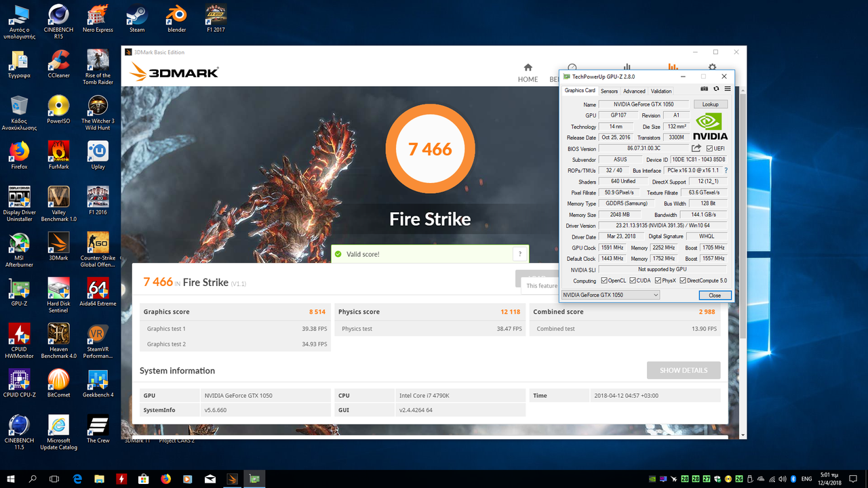Image resolution: width=868 pixels, height=488 pixels.
Task: Click the Driver Version field in GPU-Z
Action: click(663, 226)
